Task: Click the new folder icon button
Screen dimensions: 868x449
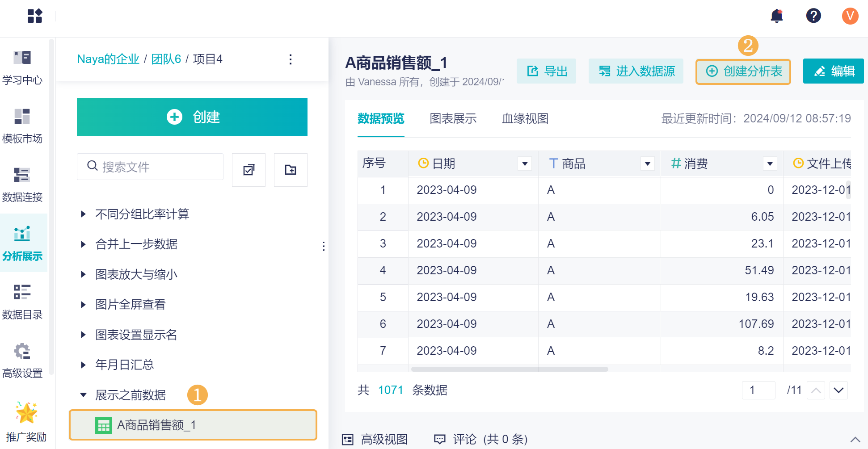Action: [x=291, y=170]
